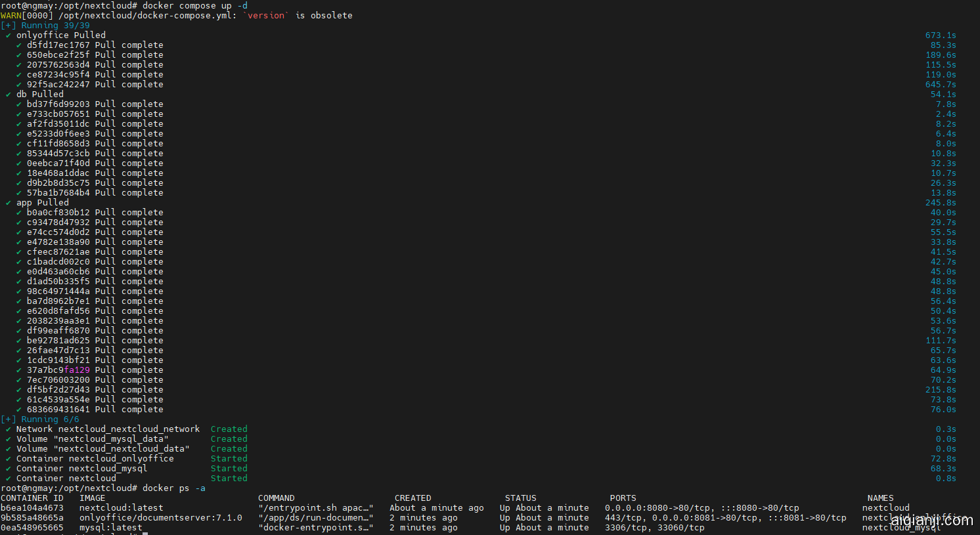
Task: Click checkmark beside Network nextcloud_nextcloud_network
Action: 8,429
